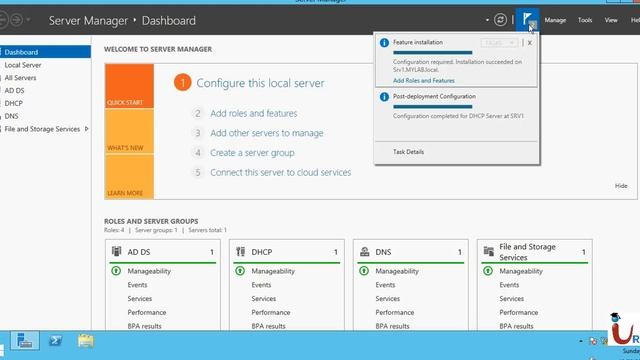Screen dimensions: 640x360
Task: Click Services under File and Storage tile
Action: click(511, 299)
